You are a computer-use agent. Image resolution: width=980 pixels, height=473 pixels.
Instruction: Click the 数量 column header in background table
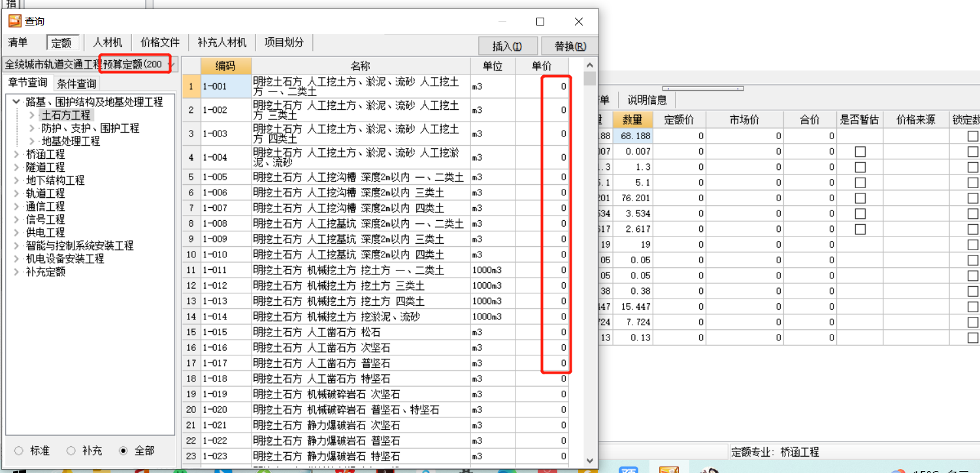click(x=632, y=120)
